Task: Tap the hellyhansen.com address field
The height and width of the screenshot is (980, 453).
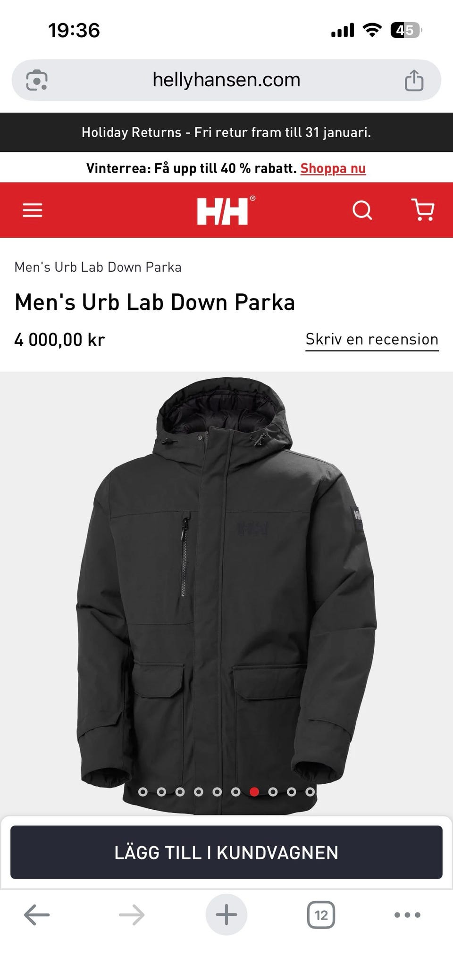Action: click(x=226, y=80)
